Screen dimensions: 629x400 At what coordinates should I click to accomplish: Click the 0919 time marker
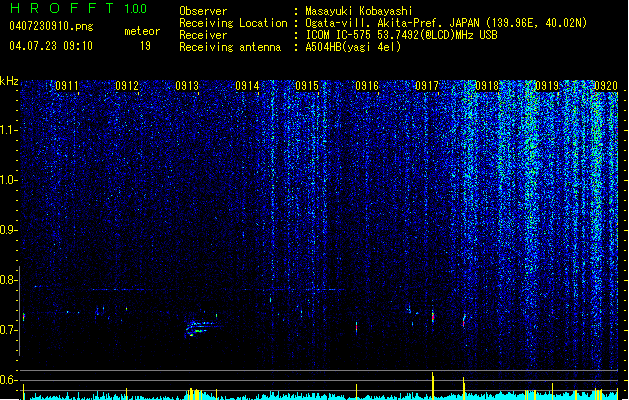[547, 86]
